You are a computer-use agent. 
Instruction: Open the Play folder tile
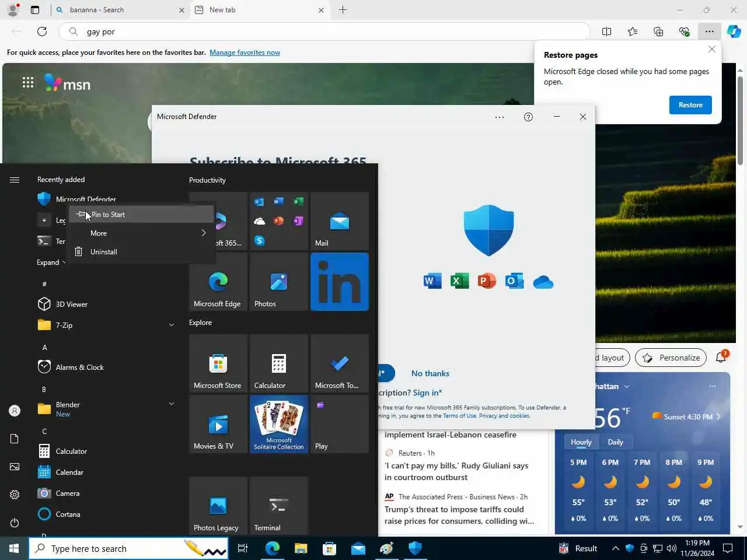pos(340,424)
